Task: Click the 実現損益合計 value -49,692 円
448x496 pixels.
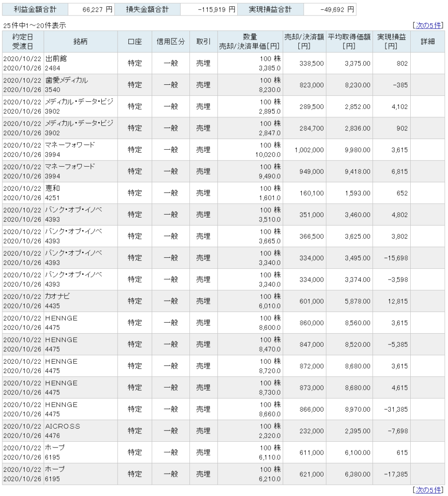Action: (x=338, y=9)
